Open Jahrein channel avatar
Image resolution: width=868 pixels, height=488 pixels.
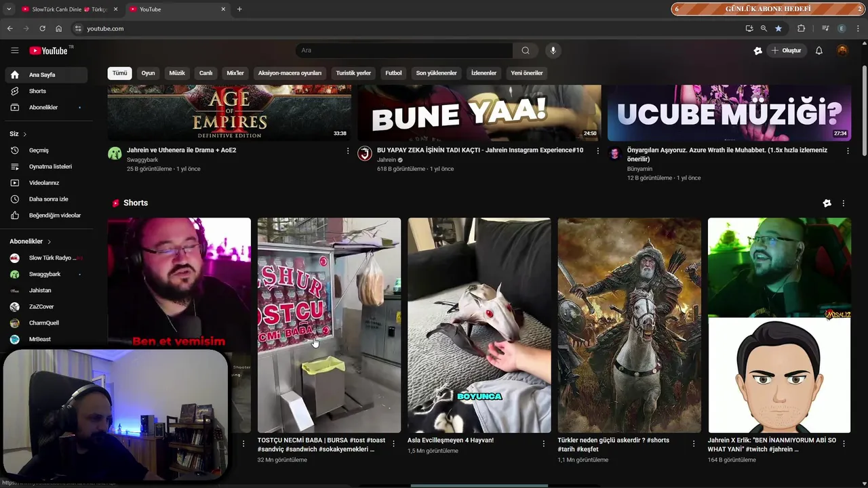point(365,153)
